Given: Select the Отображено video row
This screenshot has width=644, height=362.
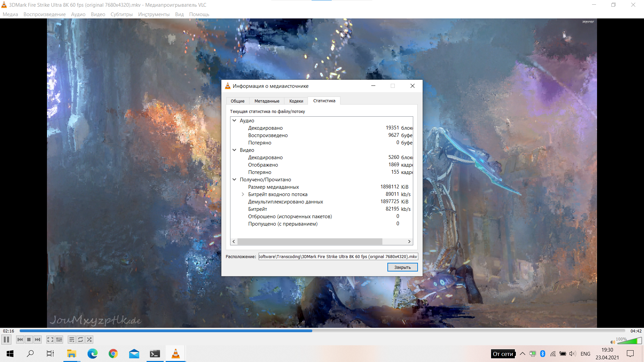Looking at the screenshot, I should pos(322,165).
